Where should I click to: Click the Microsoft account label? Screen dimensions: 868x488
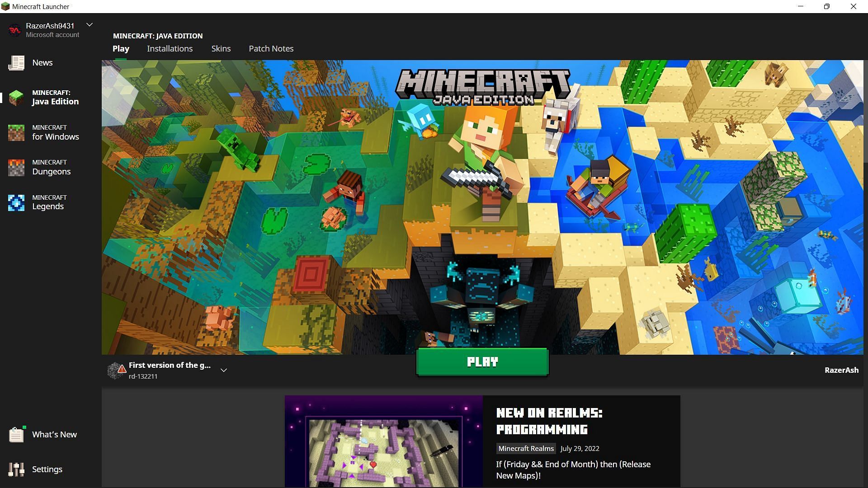click(52, 34)
